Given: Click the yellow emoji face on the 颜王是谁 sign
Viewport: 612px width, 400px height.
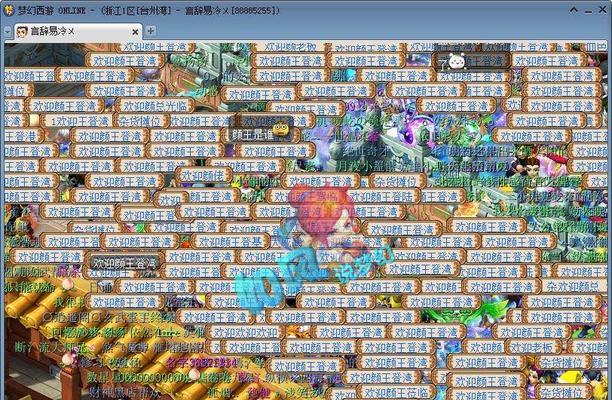Looking at the screenshot, I should tap(281, 129).
